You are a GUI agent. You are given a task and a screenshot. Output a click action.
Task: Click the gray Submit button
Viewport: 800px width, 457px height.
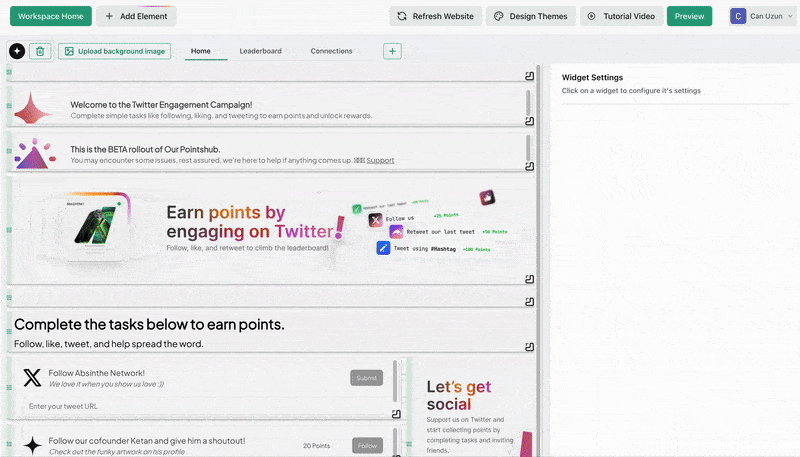(366, 378)
